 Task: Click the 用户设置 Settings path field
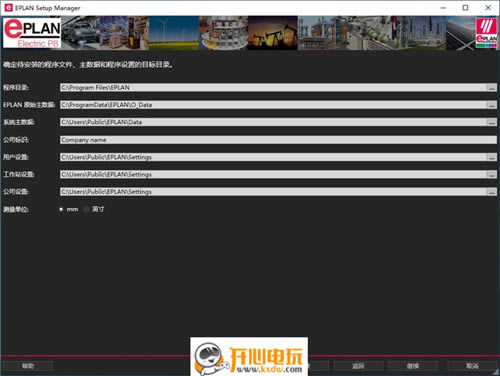[x=273, y=157]
